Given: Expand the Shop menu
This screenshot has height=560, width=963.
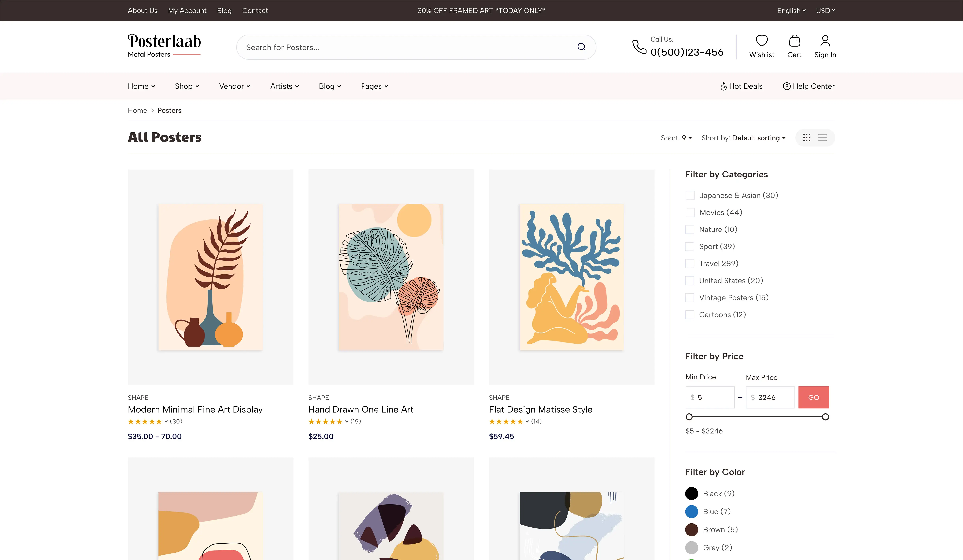Looking at the screenshot, I should coord(187,86).
